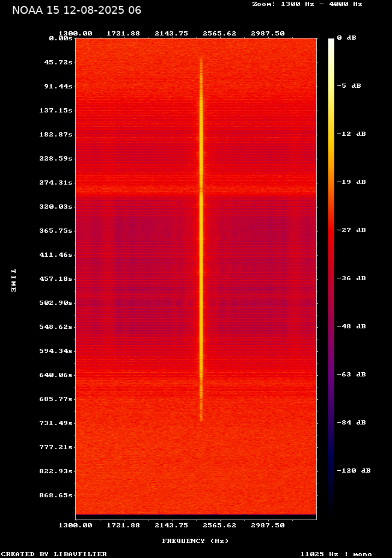Viewport: 392px width, 558px height.
Task: Click the 0.00s time axis label
Action: pos(61,38)
